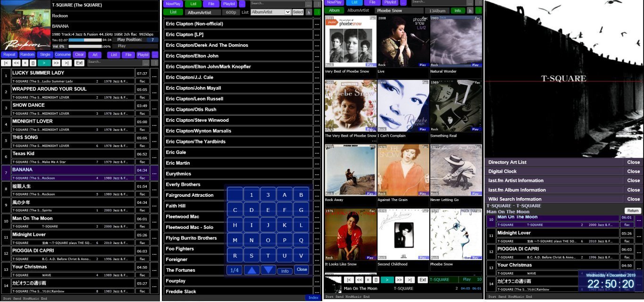Enable Consume mode
The image size is (644, 302).
click(x=63, y=55)
